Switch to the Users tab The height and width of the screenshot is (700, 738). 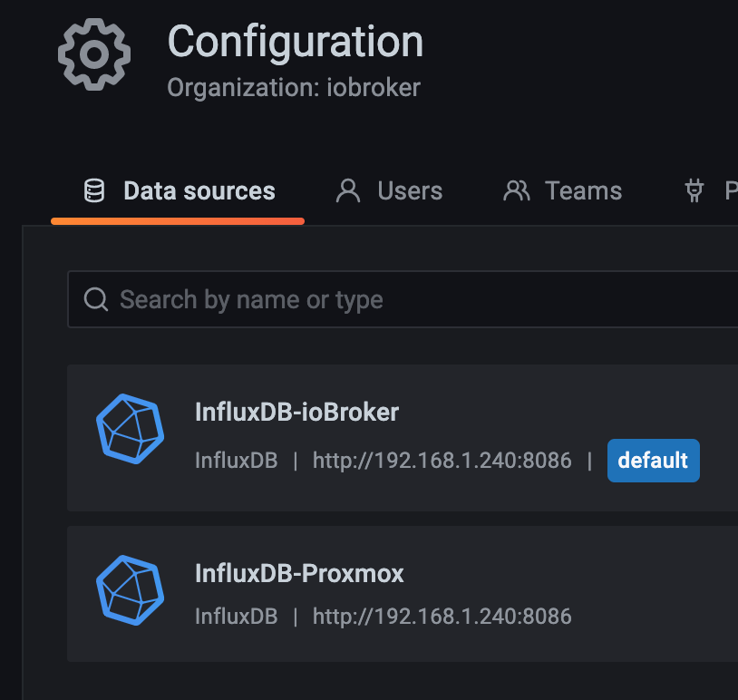(x=389, y=191)
